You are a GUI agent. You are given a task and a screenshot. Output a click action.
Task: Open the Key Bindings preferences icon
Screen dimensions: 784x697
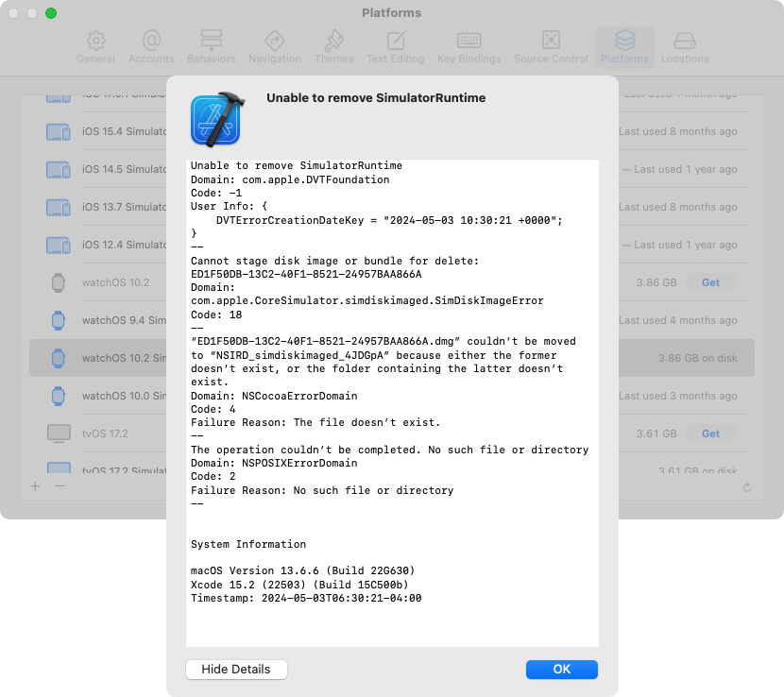point(469,47)
